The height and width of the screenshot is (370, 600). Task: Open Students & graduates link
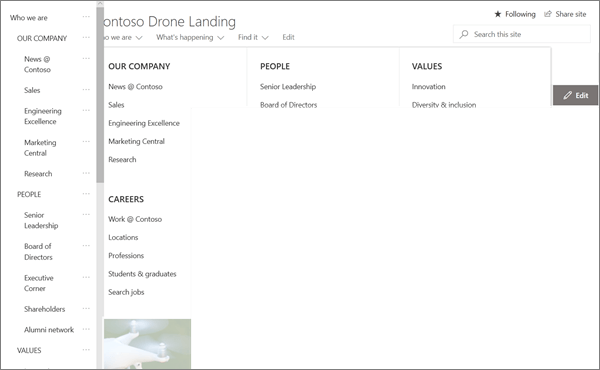coord(142,274)
